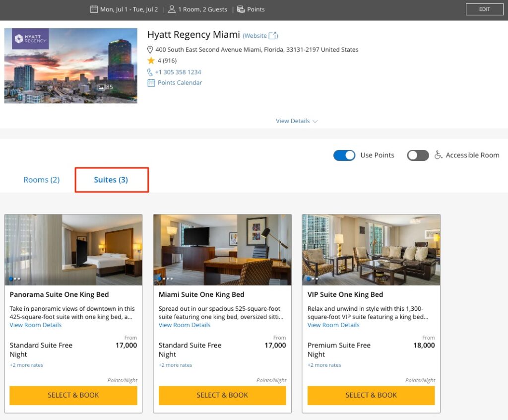Click the location pin beside the hotel address

pyautogui.click(x=150, y=49)
